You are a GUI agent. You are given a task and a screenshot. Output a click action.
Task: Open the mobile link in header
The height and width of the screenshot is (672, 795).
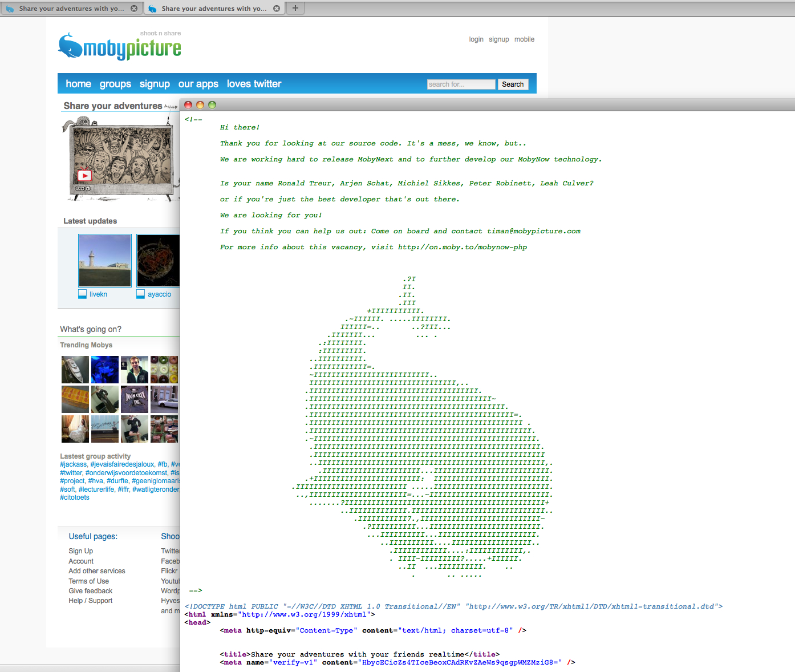(x=524, y=39)
